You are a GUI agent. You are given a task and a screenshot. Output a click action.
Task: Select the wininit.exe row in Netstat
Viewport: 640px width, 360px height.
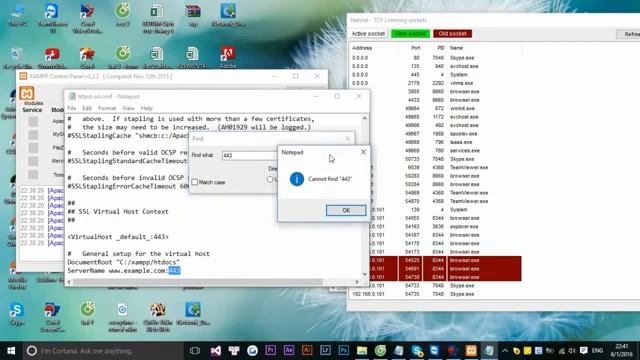[x=436, y=108]
